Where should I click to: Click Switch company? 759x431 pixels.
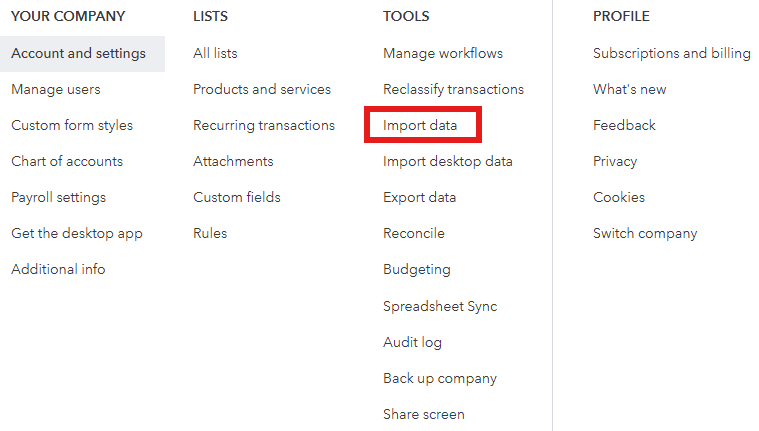pyautogui.click(x=645, y=233)
